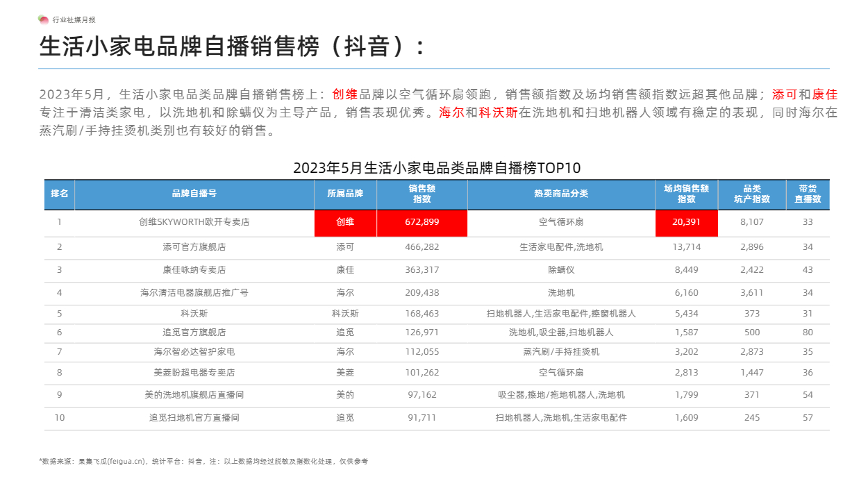Click the 101,262 sales index value
Screen dimensions: 868x488
click(x=422, y=373)
